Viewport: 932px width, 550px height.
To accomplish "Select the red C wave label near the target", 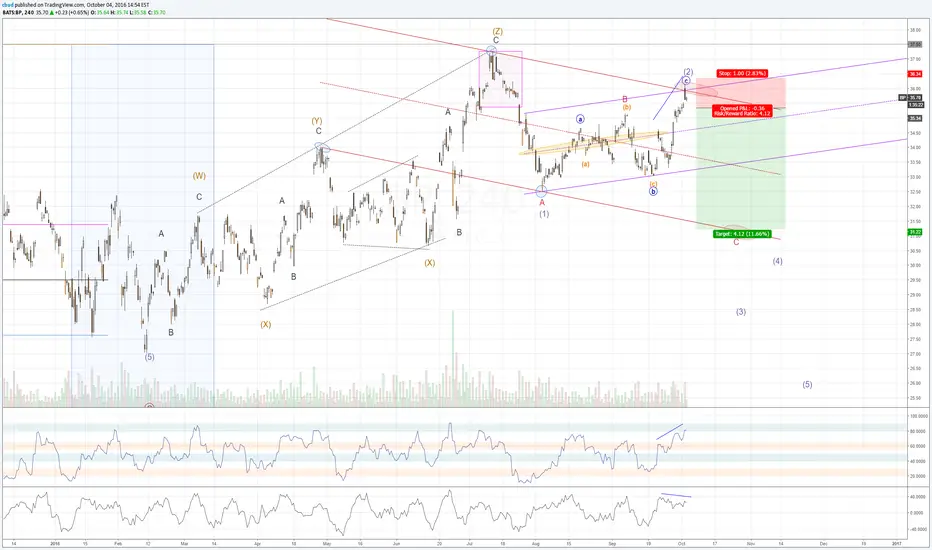I will coord(736,243).
